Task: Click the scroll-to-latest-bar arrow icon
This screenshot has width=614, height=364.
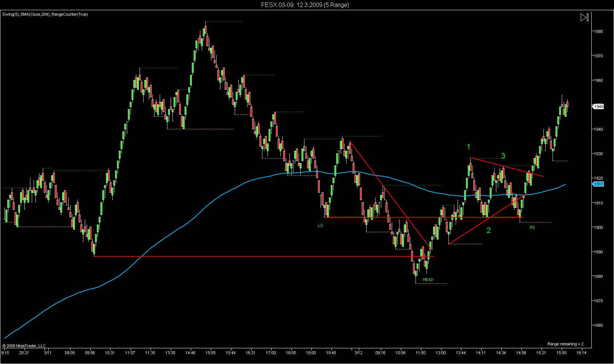Action: point(584,18)
